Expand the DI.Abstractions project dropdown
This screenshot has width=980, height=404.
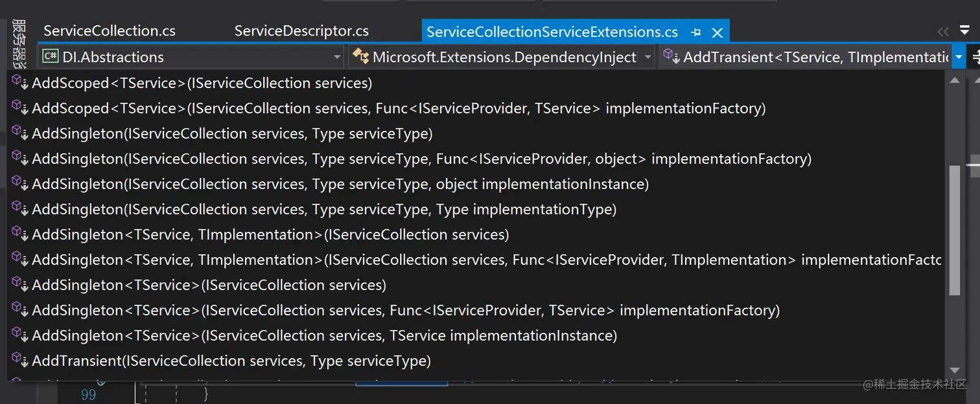[x=337, y=58]
